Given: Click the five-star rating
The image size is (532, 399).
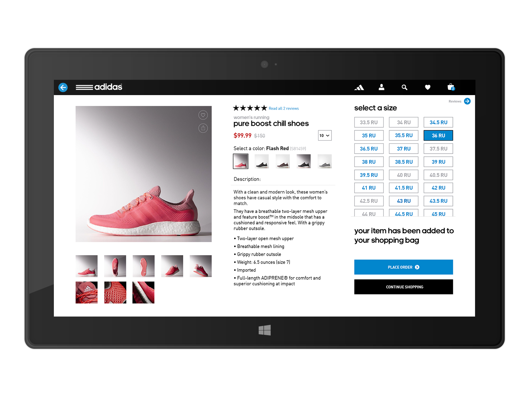Looking at the screenshot, I should tap(250, 108).
